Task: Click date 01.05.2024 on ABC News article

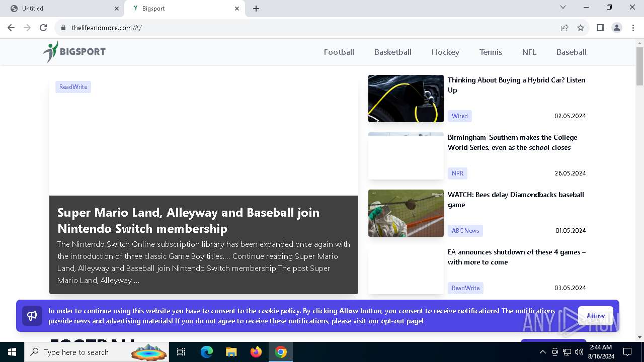Action: (571, 231)
